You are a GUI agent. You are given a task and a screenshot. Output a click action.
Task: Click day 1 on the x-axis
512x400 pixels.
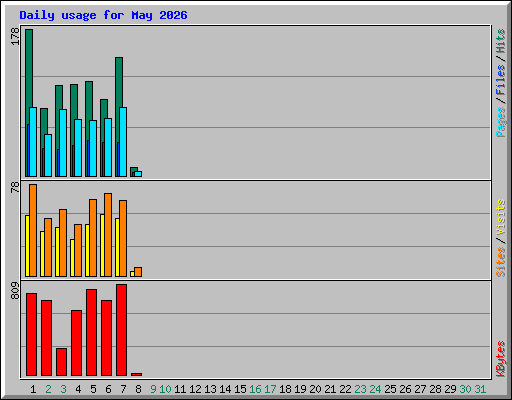coord(33,389)
